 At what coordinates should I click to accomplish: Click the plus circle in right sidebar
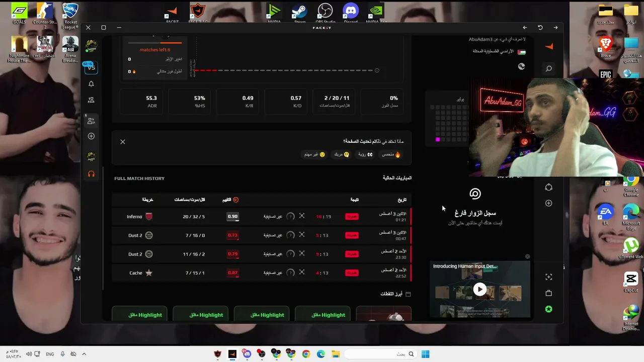coord(549,203)
